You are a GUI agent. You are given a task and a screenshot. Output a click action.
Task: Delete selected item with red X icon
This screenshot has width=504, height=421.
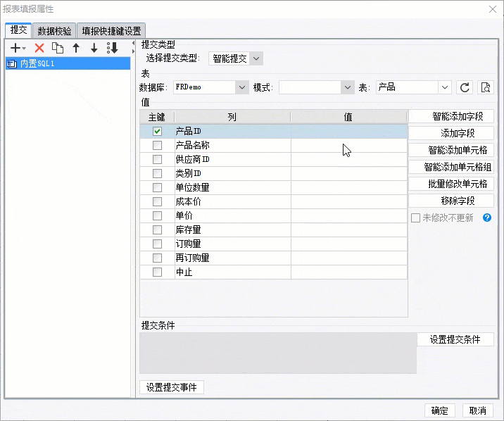pos(39,48)
